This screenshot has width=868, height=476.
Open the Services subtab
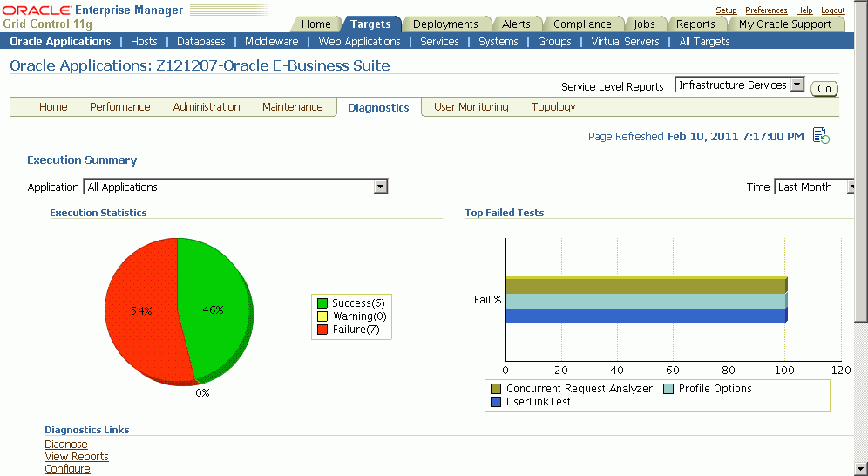click(x=439, y=42)
